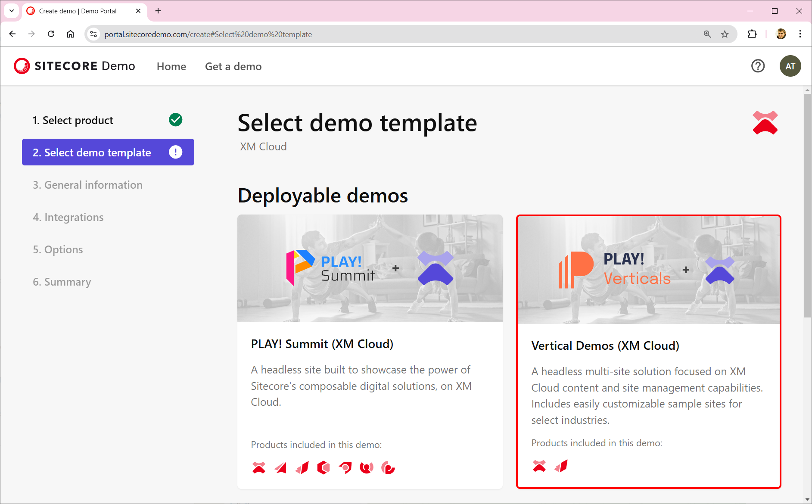Open the browser extensions puzzle icon
The width and height of the screenshot is (812, 504).
point(752,34)
